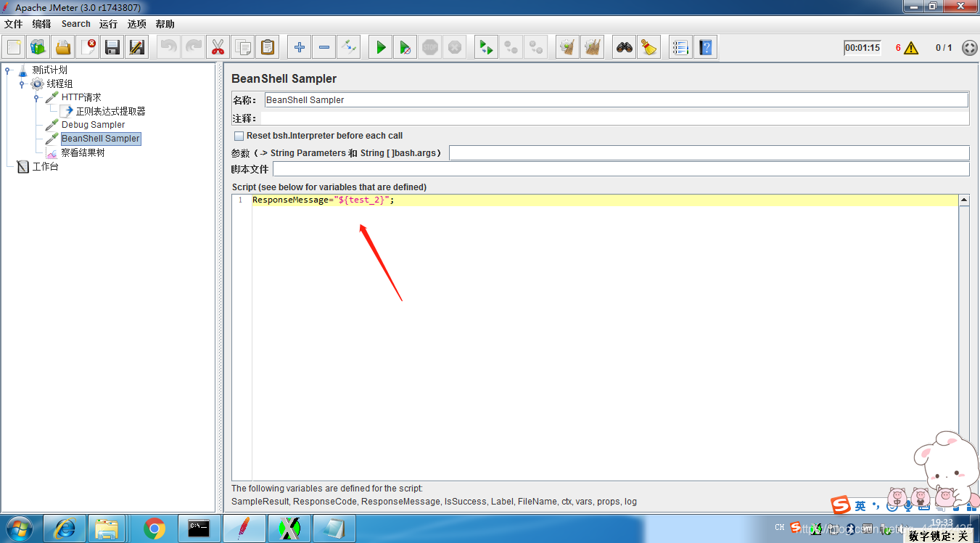The height and width of the screenshot is (543, 980).
Task: Click script editor scroll-up arrow
Action: 964,200
